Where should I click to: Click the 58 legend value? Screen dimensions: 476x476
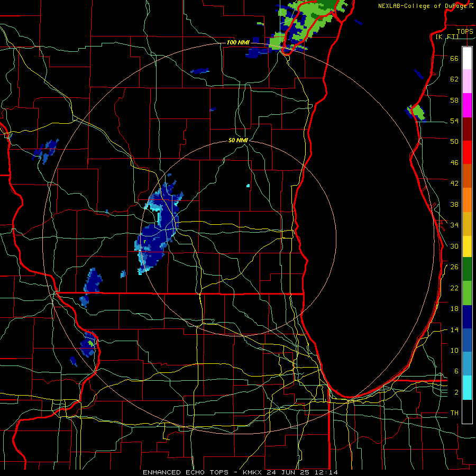pos(454,100)
